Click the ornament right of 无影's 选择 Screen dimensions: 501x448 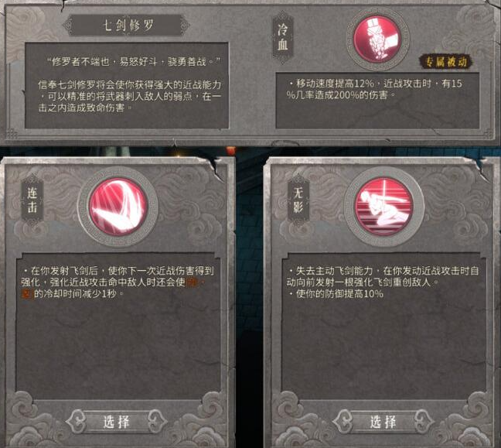point(424,422)
